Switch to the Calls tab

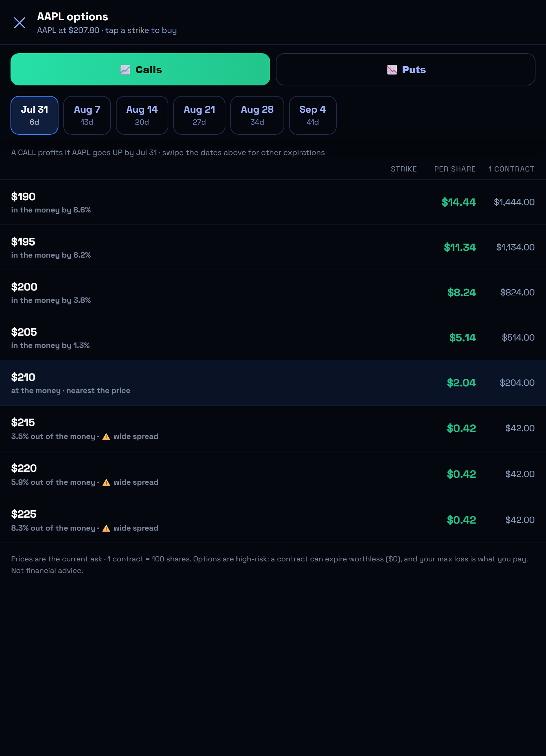(x=140, y=69)
